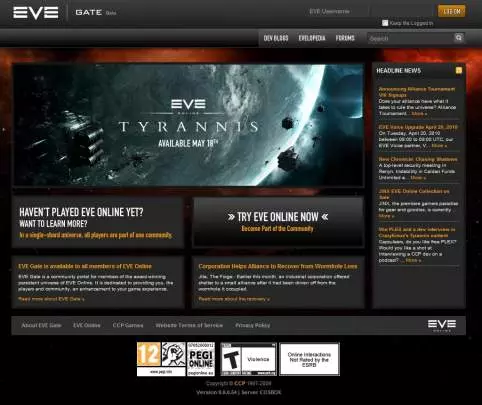Click More link under Chasing Shadows news
The height and width of the screenshot is (405, 482).
point(418,178)
